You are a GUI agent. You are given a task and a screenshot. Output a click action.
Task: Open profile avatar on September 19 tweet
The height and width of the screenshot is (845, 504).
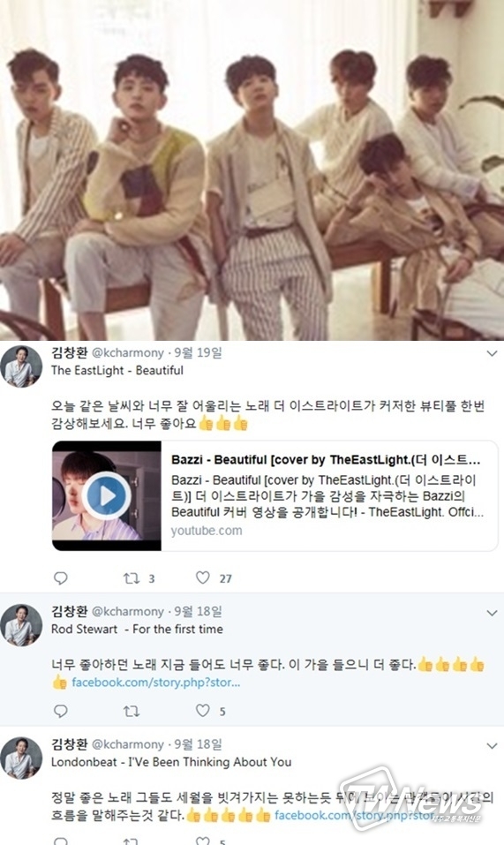click(21, 366)
